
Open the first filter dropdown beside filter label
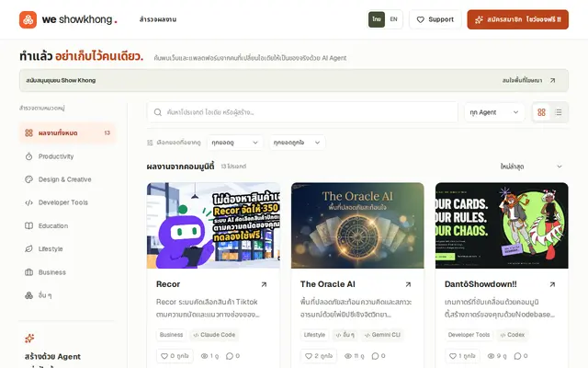tap(234, 143)
